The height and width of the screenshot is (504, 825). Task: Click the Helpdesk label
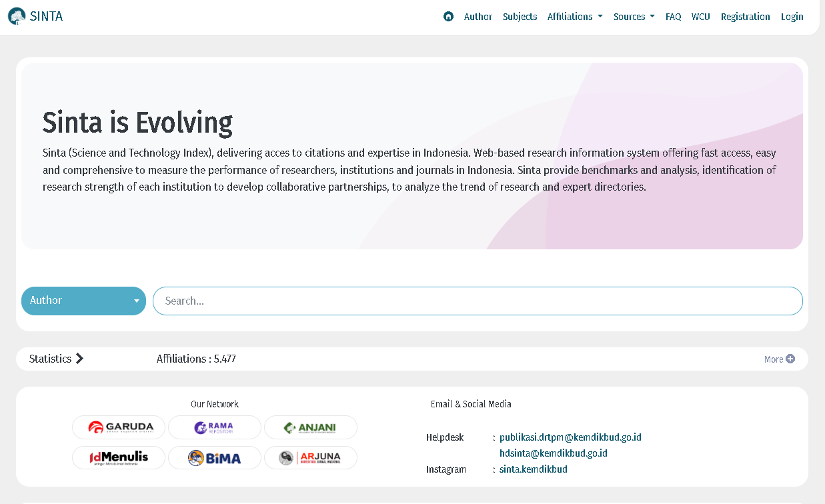point(445,437)
